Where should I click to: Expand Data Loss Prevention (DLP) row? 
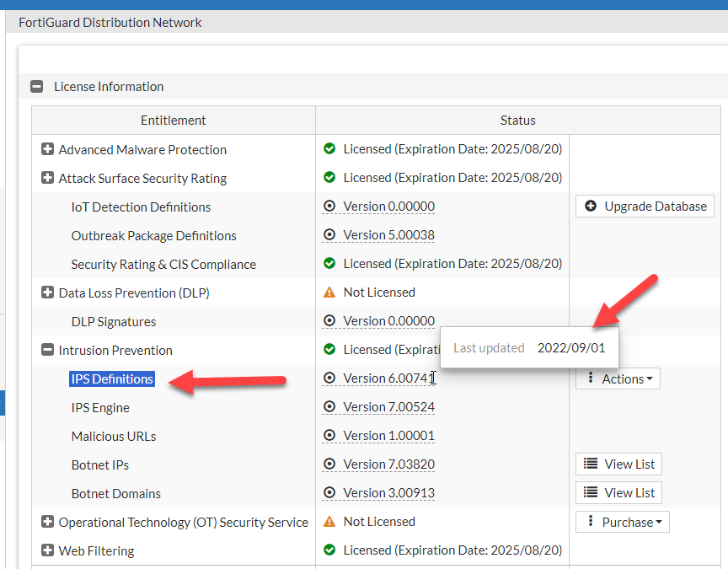click(48, 293)
